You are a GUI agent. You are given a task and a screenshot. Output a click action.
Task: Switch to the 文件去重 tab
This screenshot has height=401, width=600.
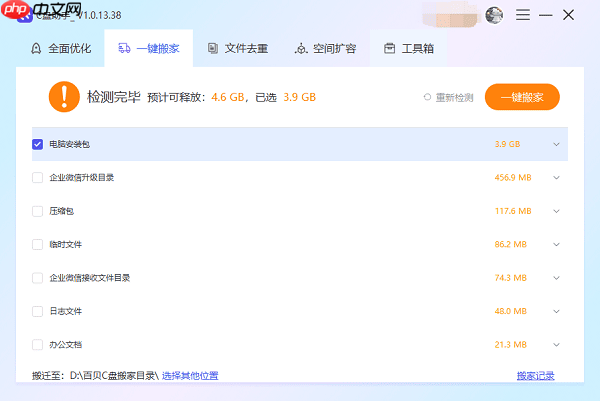click(x=237, y=49)
